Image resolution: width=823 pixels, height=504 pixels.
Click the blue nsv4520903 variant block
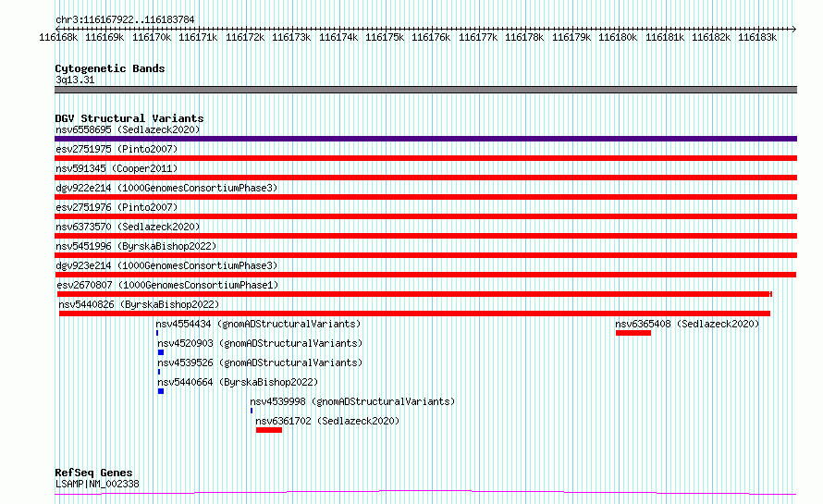(x=161, y=352)
